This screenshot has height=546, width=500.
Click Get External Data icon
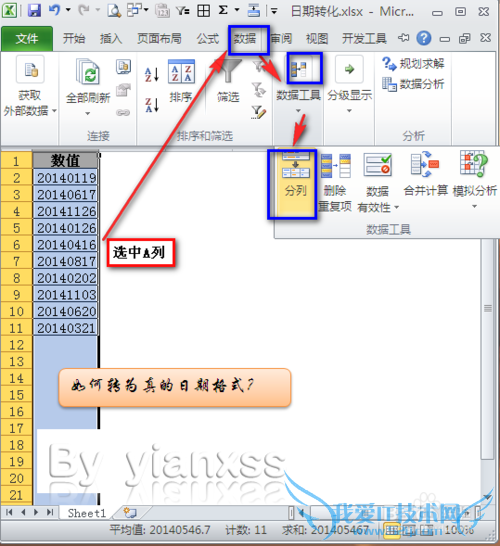pyautogui.click(x=30, y=70)
